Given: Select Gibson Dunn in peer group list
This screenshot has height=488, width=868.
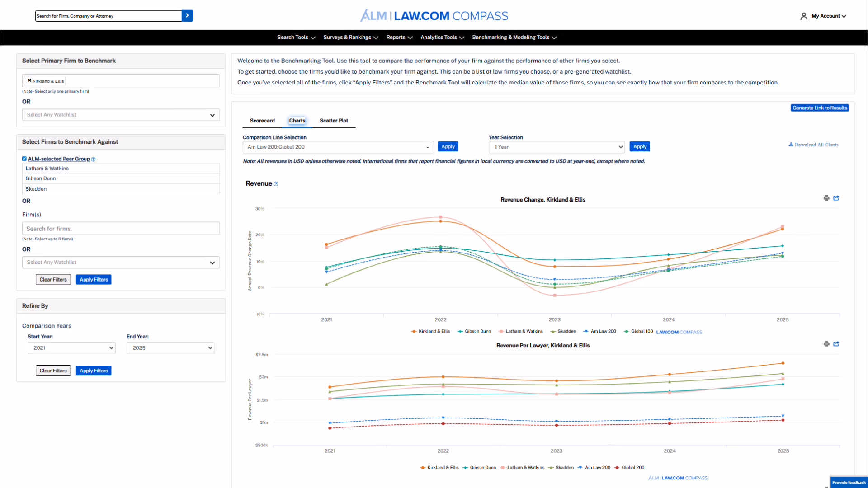Looking at the screenshot, I should click(x=121, y=178).
